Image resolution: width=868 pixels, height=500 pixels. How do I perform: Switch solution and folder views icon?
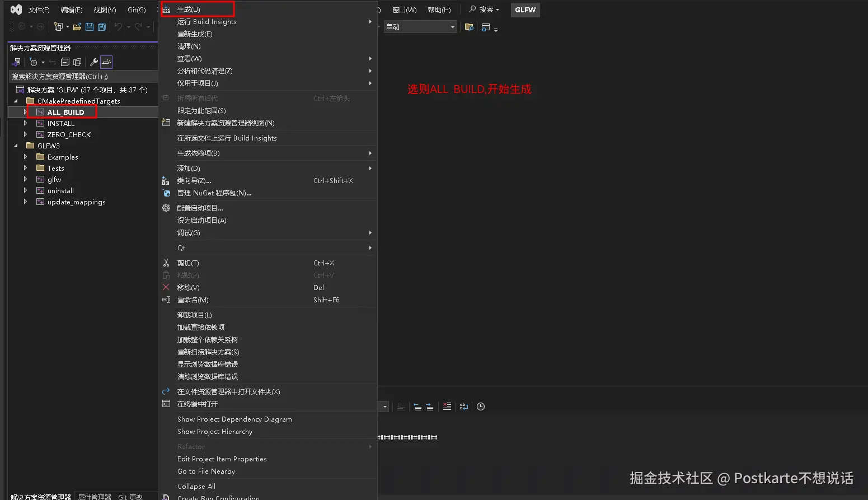pyautogui.click(x=16, y=62)
